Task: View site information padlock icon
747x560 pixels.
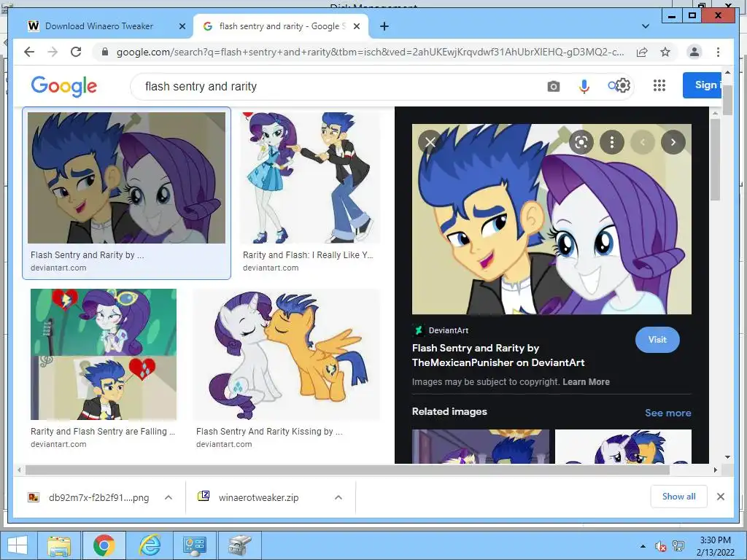Action: tap(105, 52)
